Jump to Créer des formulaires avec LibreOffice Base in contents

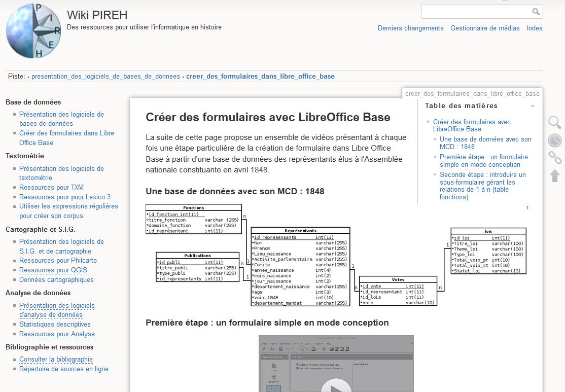(x=472, y=125)
